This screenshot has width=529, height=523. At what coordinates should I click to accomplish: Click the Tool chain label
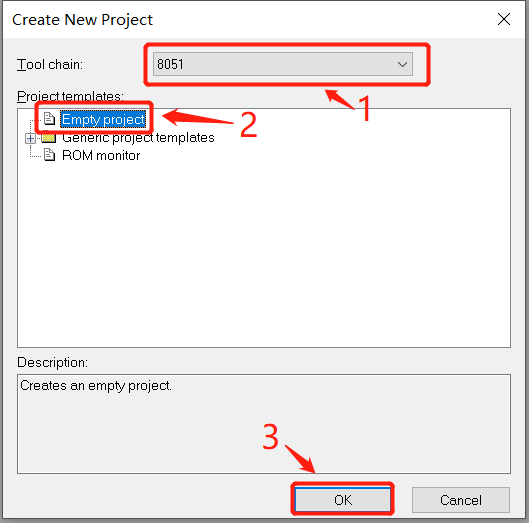click(x=50, y=64)
